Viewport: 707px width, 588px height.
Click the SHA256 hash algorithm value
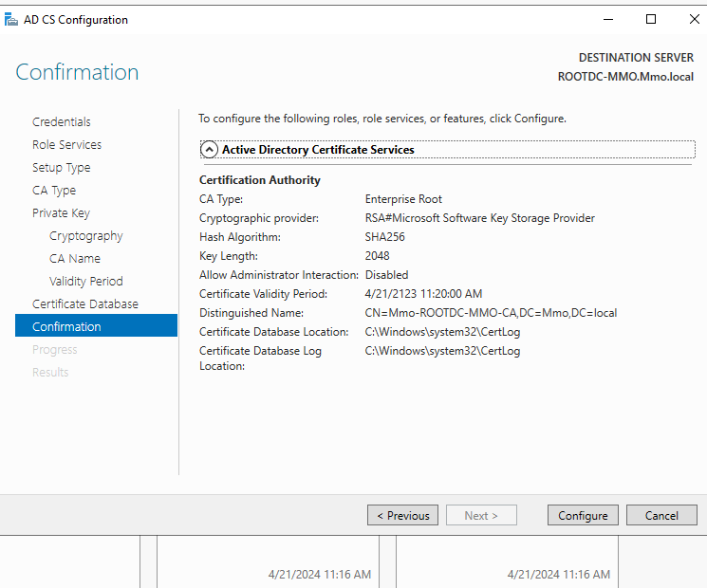click(x=384, y=237)
